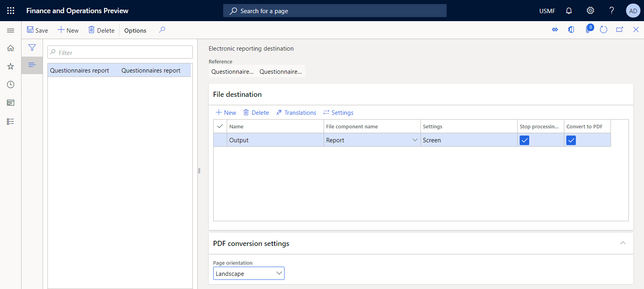Open the Options menu
This screenshot has width=644, height=289.
click(135, 30)
